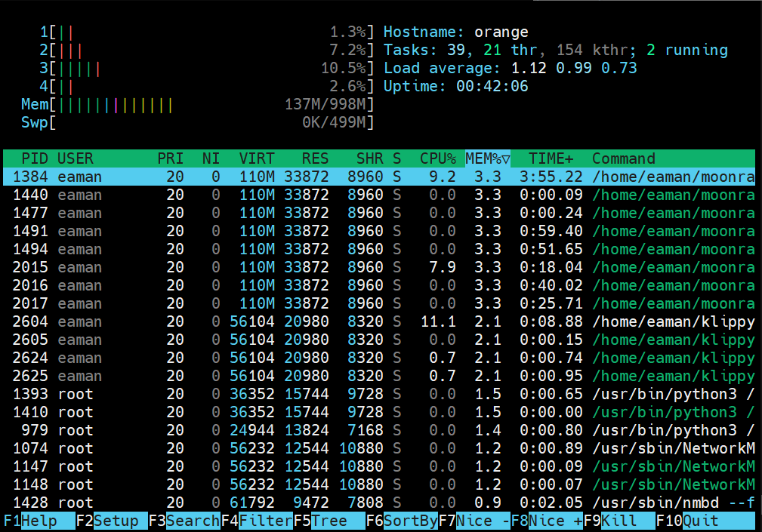
Task: Select the klippy process with PID 2604
Action: click(378, 321)
